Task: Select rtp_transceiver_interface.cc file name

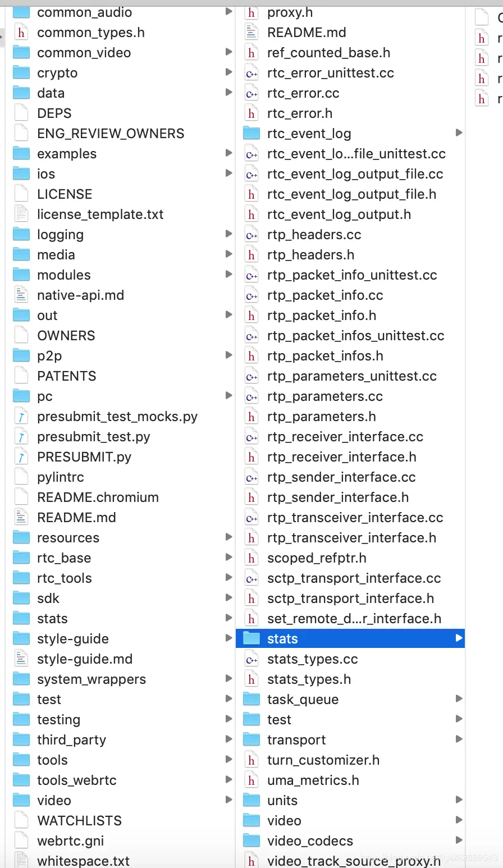Action: (x=355, y=518)
